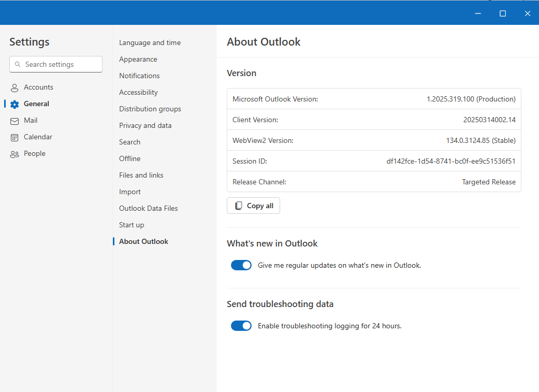Click the What's new in Outlook heading
Screen dimensions: 539x392
click(272, 243)
